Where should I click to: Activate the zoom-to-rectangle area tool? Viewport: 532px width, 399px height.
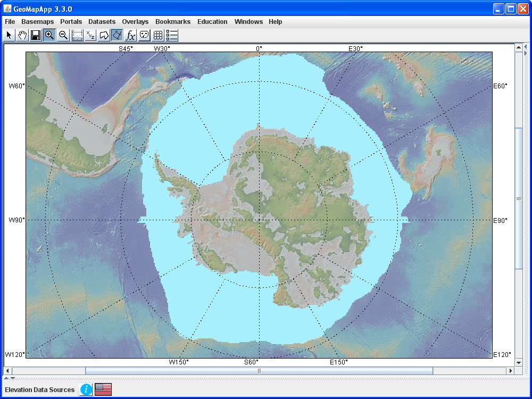[x=77, y=35]
